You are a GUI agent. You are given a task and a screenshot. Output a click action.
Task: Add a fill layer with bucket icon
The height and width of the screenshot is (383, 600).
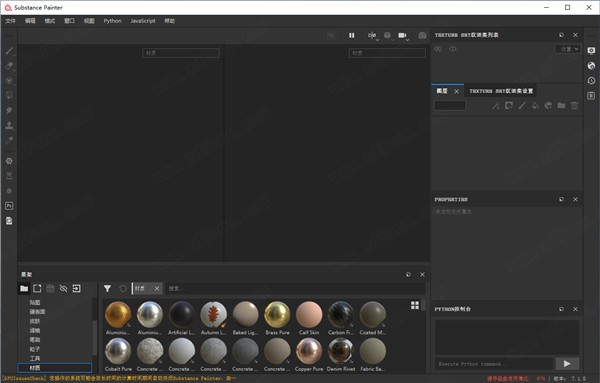[535, 106]
